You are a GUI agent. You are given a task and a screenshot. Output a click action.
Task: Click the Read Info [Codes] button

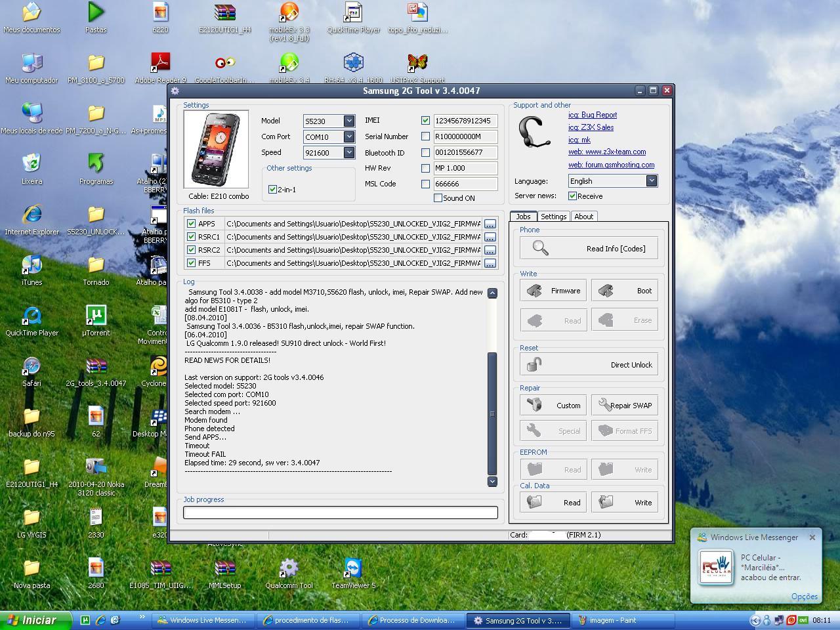pos(589,249)
